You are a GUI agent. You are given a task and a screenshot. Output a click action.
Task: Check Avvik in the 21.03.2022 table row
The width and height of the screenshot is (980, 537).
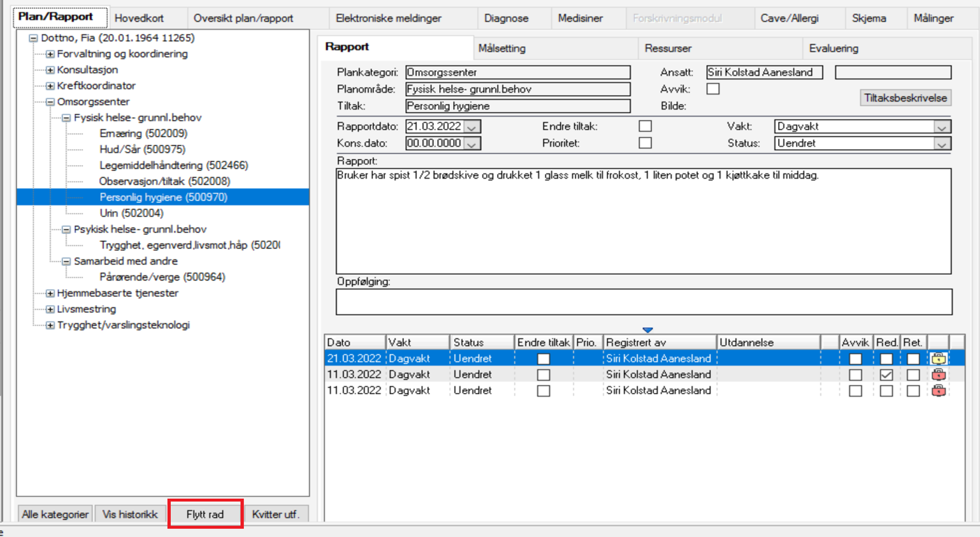pos(855,359)
